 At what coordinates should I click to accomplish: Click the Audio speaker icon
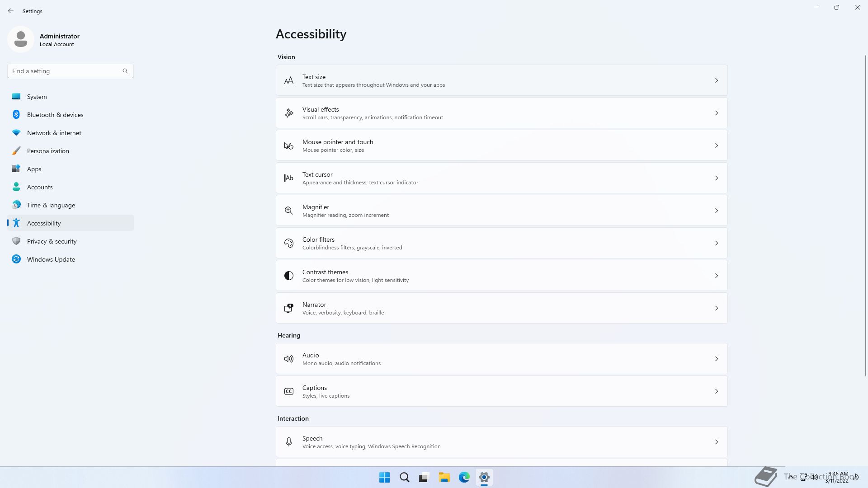pyautogui.click(x=289, y=359)
